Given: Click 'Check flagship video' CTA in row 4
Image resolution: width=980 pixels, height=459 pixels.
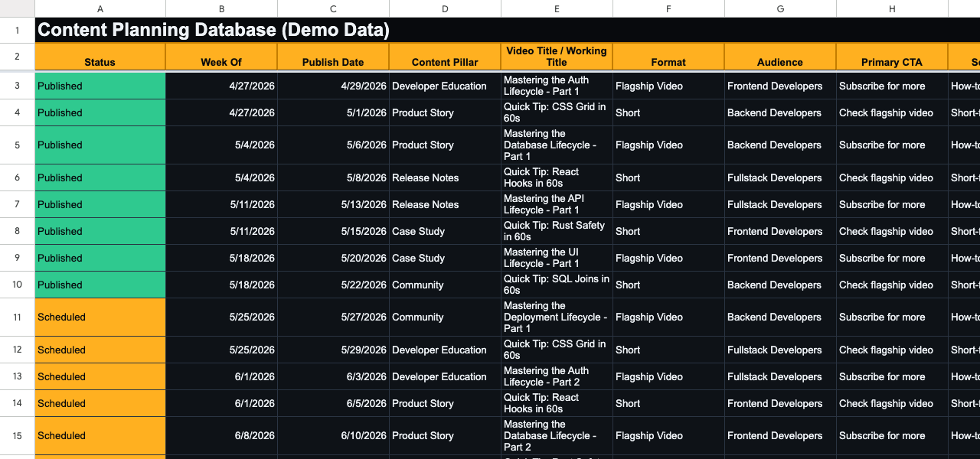Looking at the screenshot, I should [892, 112].
